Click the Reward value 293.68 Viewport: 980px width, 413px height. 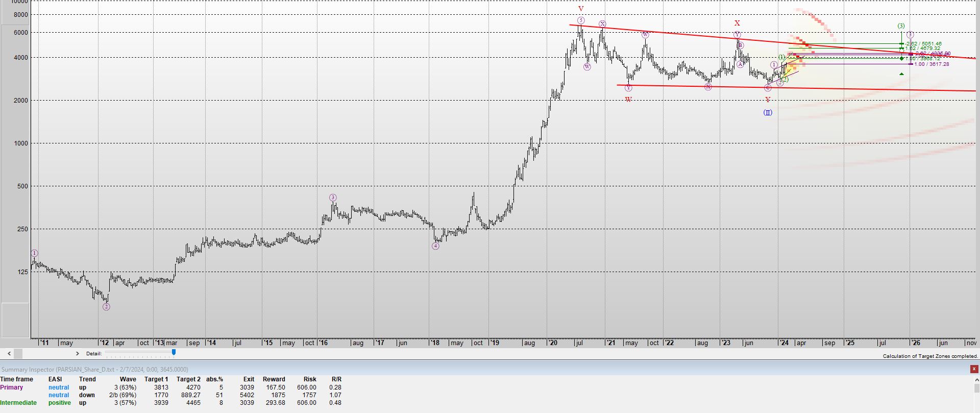click(276, 403)
